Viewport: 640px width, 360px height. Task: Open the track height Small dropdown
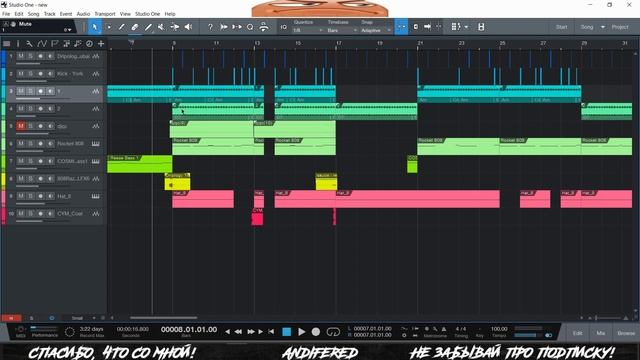click(83, 318)
